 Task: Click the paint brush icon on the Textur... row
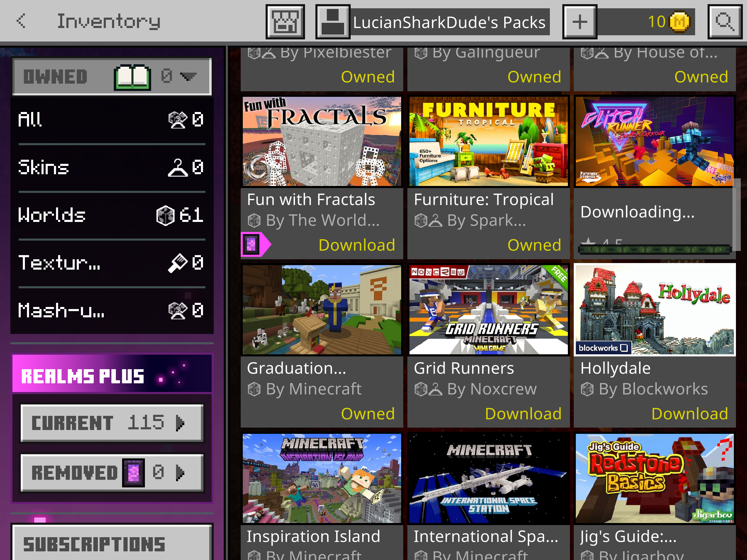click(x=178, y=263)
